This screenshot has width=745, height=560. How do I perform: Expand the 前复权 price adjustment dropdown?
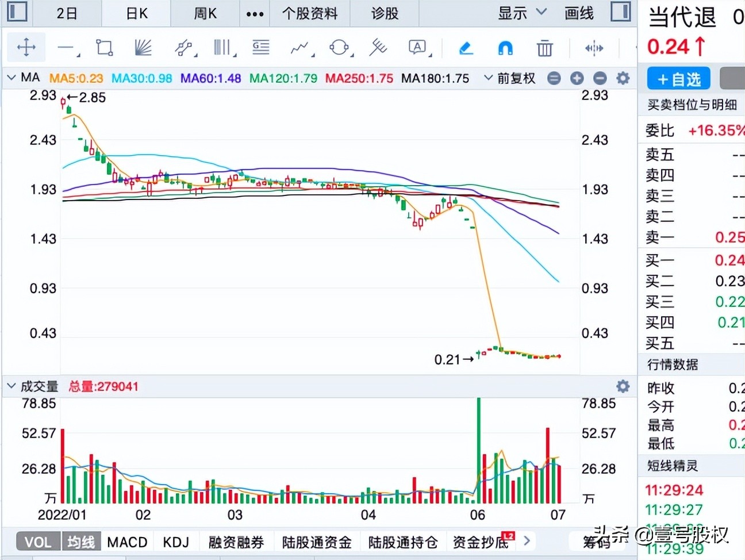pyautogui.click(x=509, y=78)
